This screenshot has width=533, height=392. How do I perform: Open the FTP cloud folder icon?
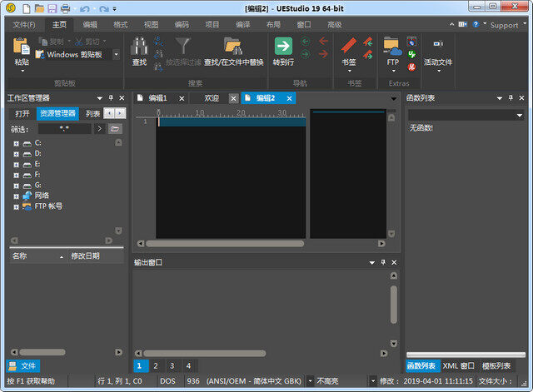coord(392,47)
